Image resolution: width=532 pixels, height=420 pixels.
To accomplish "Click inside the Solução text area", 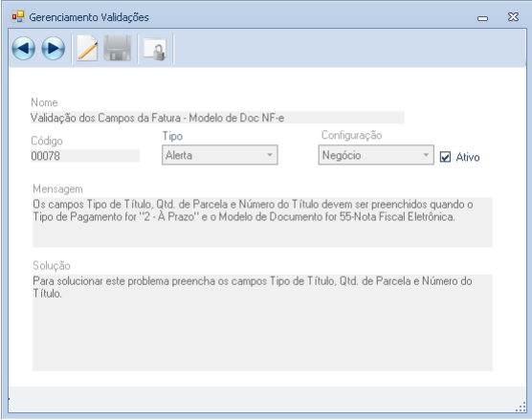I will tap(262, 322).
